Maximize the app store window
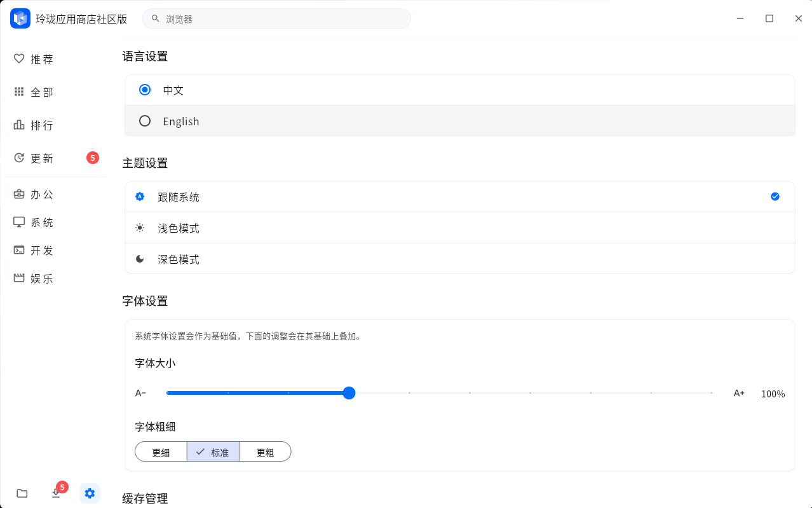The height and width of the screenshot is (508, 812). (x=769, y=18)
